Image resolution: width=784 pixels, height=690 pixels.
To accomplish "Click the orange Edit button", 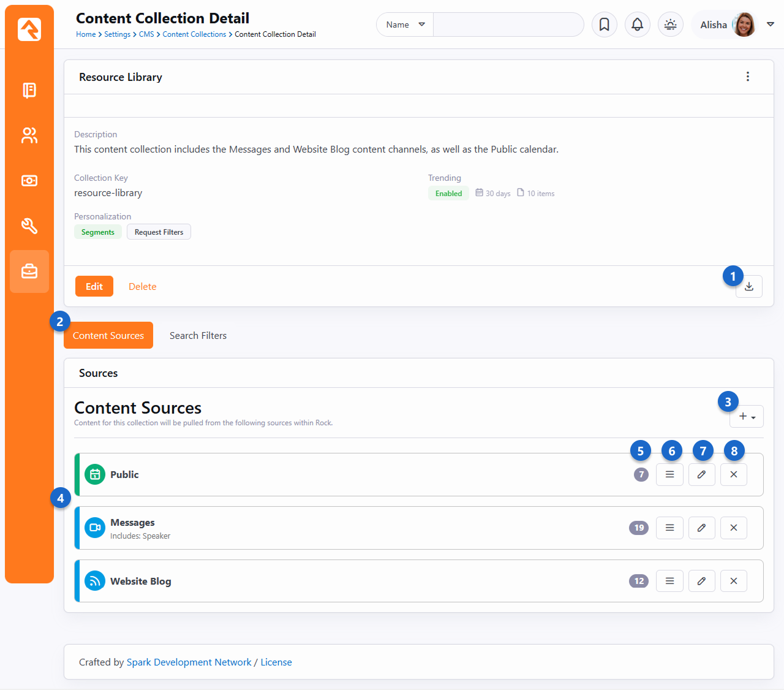I will (94, 286).
